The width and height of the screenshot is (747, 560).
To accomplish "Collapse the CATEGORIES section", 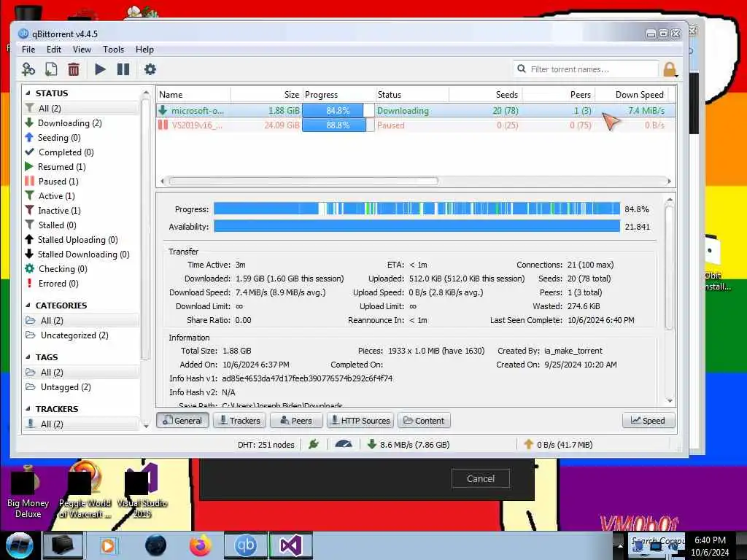I will (x=28, y=306).
